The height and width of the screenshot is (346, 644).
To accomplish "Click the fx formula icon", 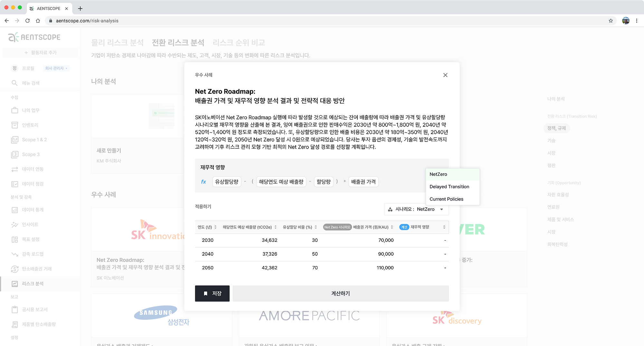I will point(204,182).
